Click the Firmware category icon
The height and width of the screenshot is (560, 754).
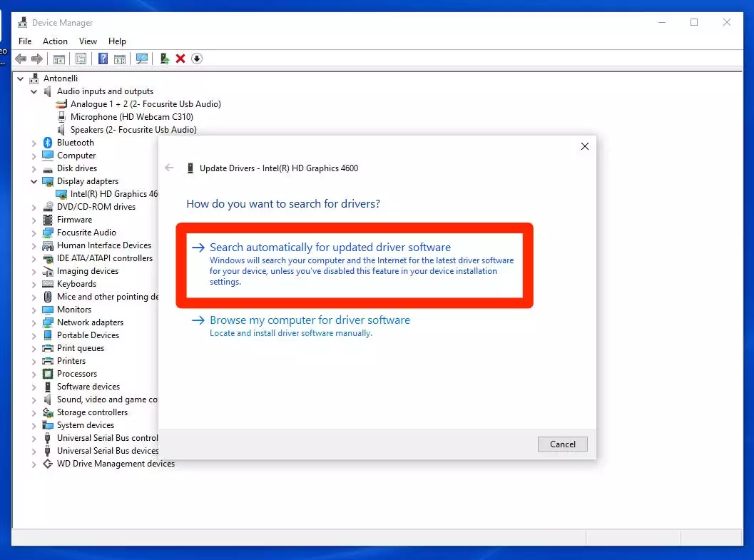pos(48,220)
